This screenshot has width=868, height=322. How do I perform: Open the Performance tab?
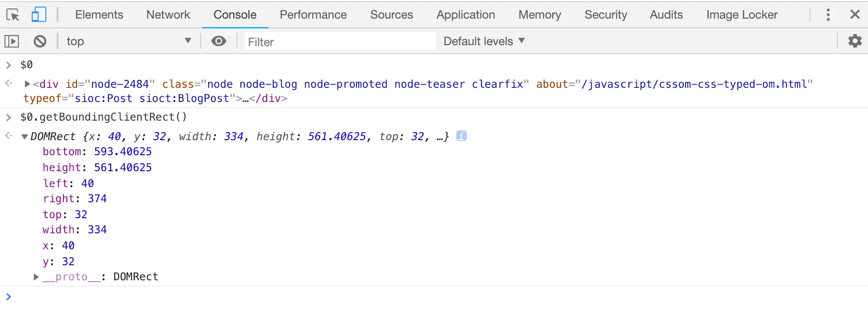(x=313, y=15)
